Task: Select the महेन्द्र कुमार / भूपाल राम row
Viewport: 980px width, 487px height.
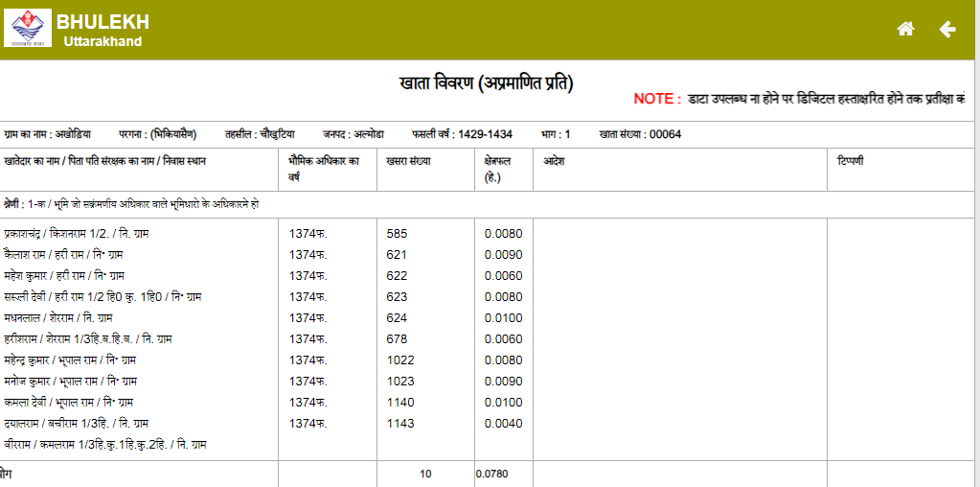Action: coord(70,360)
